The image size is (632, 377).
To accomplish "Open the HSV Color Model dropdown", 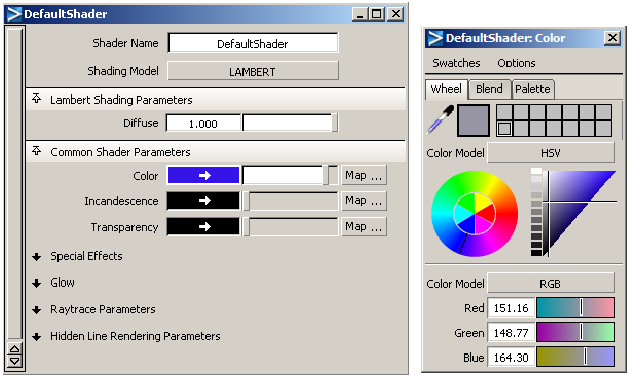I will click(551, 153).
